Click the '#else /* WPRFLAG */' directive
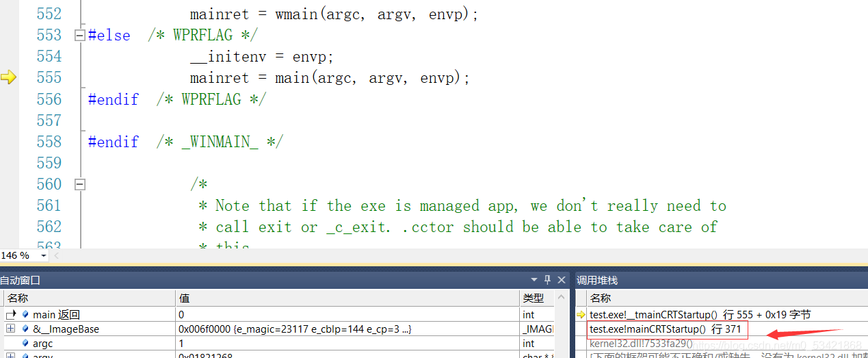This screenshot has width=868, height=358. 173,35
